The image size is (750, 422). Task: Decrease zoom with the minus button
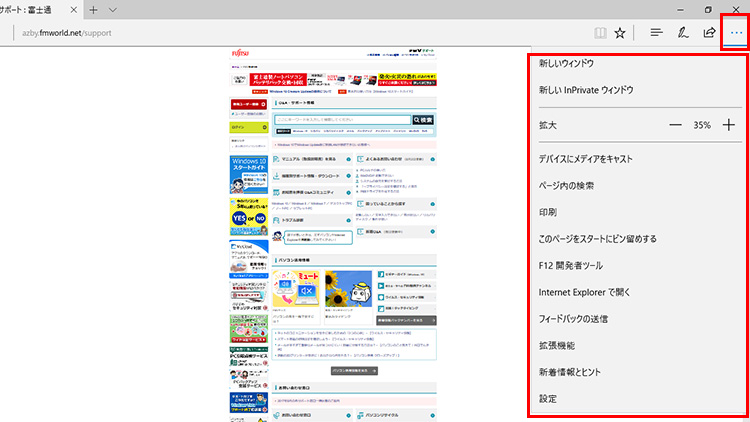coord(675,125)
